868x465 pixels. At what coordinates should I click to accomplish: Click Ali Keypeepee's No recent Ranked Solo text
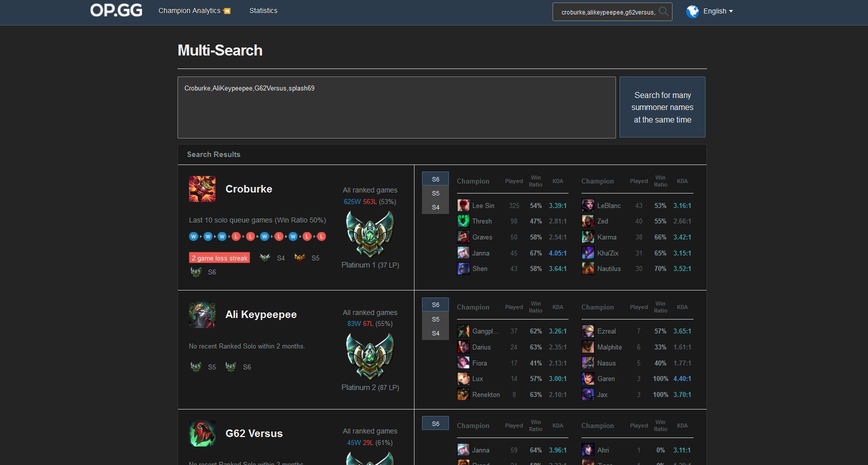coord(247,346)
